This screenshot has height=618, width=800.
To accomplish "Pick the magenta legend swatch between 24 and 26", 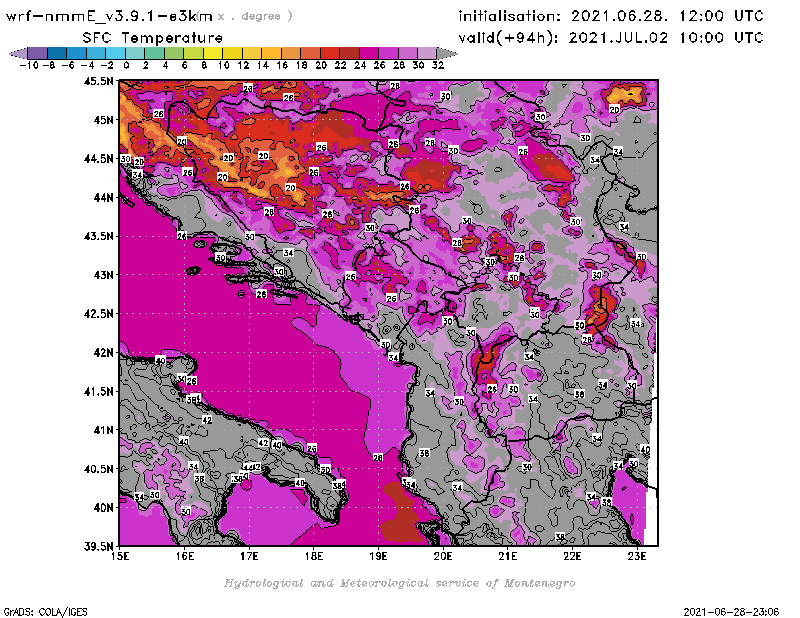I will tap(369, 53).
